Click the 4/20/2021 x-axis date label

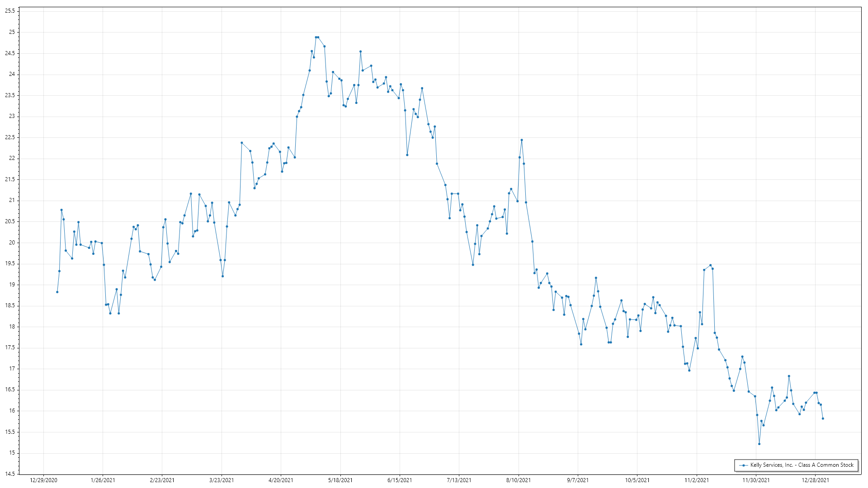(x=281, y=480)
